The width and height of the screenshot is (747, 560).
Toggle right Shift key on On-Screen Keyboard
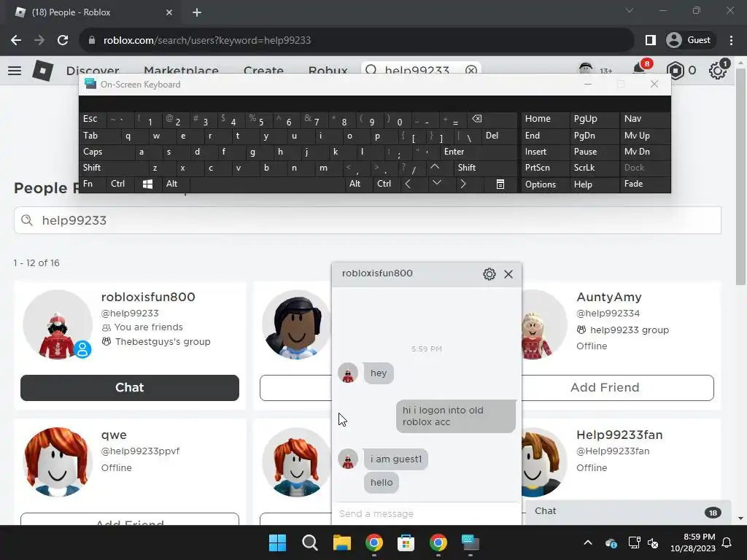485,168
